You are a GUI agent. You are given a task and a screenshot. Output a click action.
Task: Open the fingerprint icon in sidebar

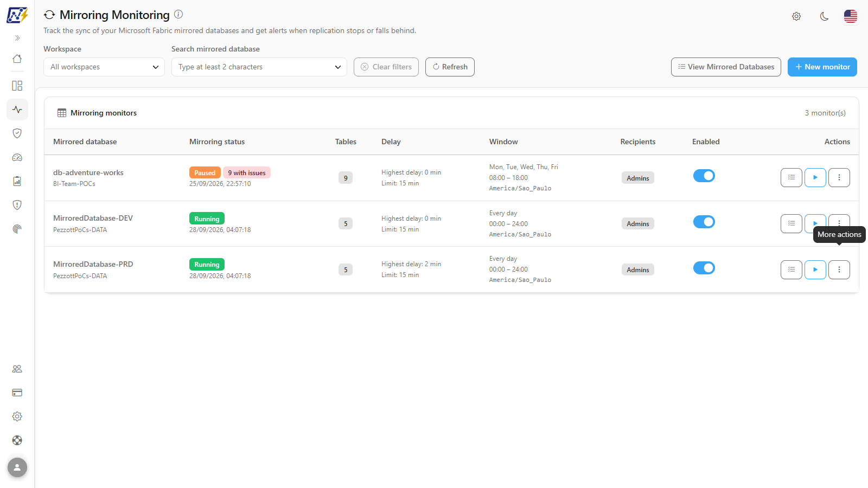click(x=17, y=229)
